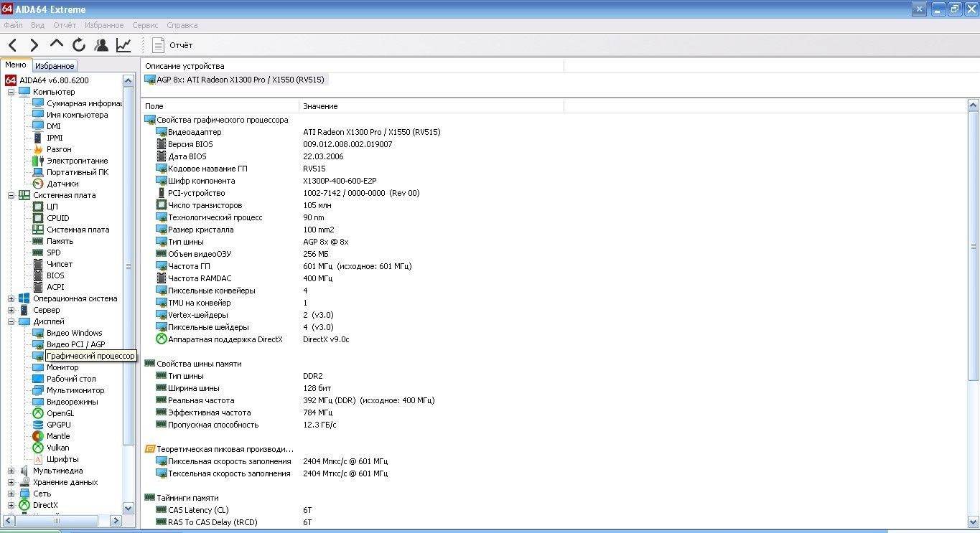980x533 pixels.
Task: Click the GPGPU database icon
Action: coord(38,425)
